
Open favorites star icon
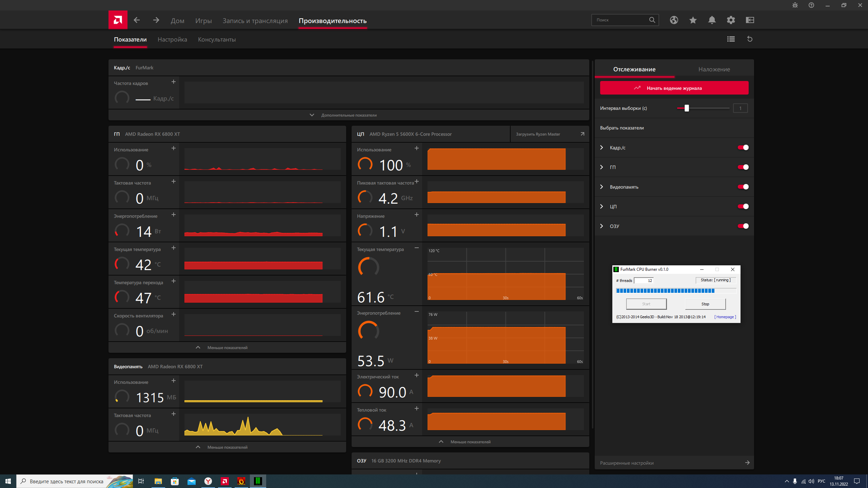(x=693, y=20)
